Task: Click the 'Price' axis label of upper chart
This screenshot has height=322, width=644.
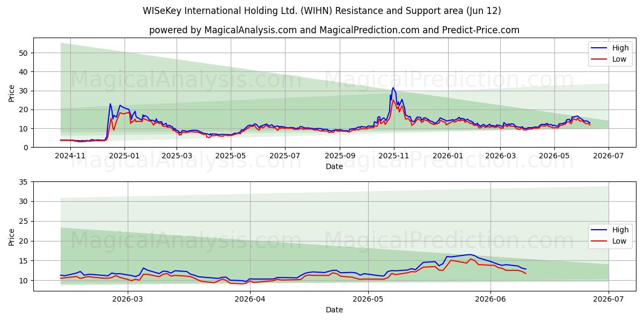Action: [x=11, y=92]
